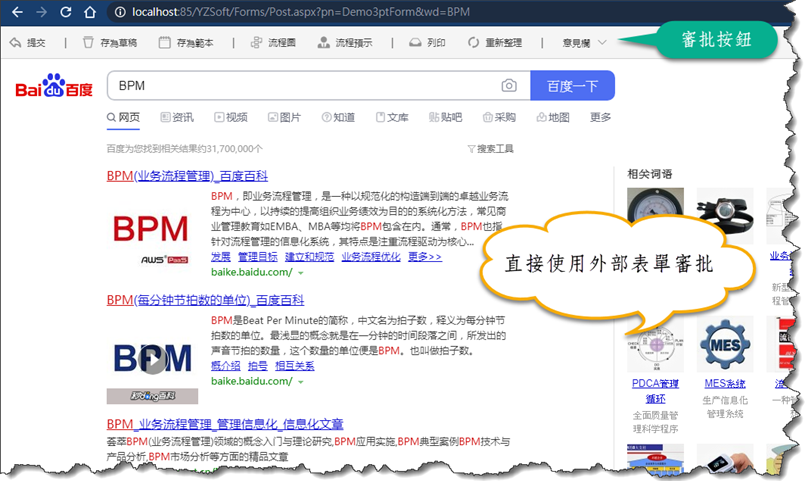Click the 更多>> sub-link
The width and height of the screenshot is (805, 481).
(x=425, y=257)
